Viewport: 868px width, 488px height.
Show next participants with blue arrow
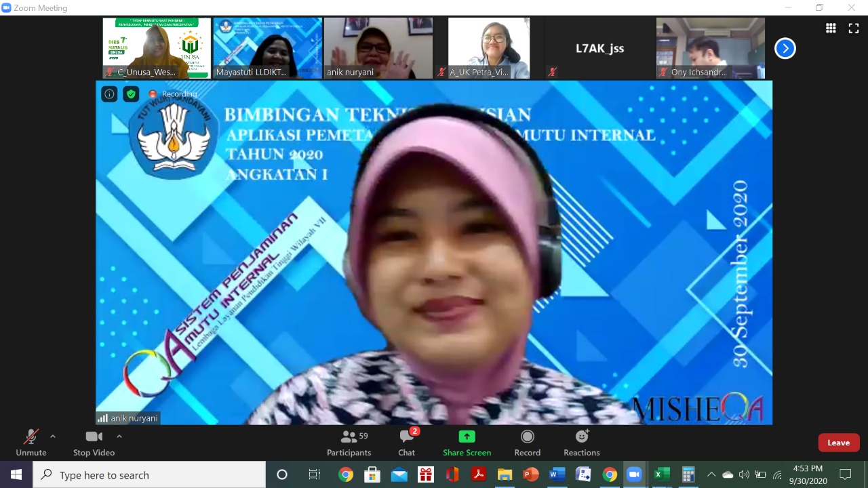(x=785, y=48)
